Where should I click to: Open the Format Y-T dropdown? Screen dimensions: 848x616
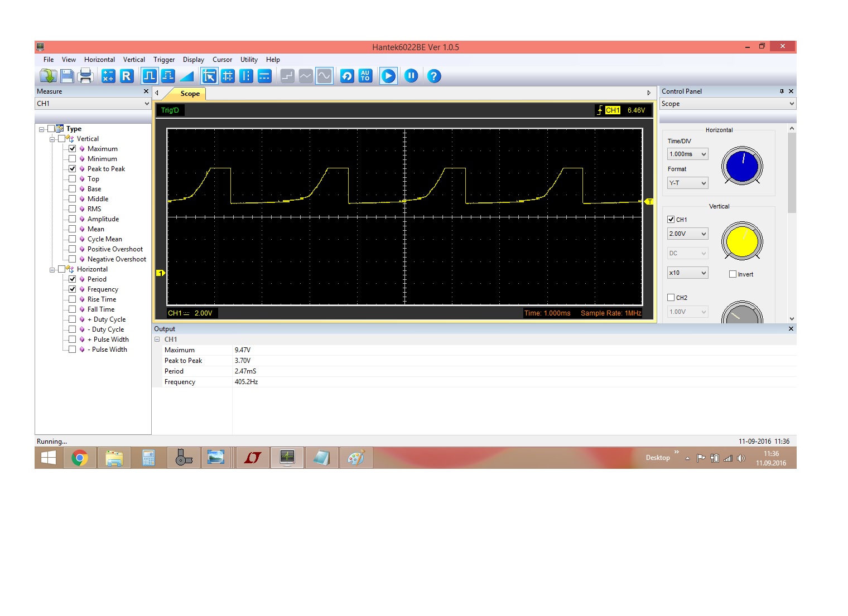point(687,183)
